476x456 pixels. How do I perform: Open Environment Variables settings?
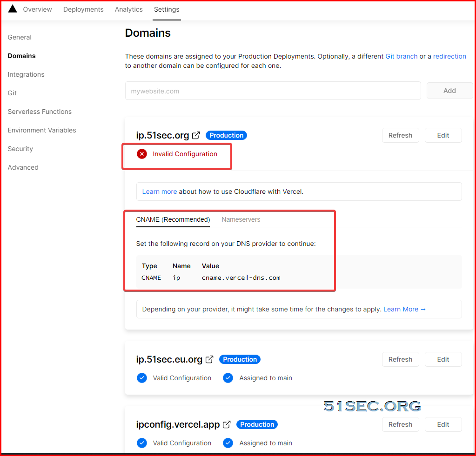pos(42,130)
